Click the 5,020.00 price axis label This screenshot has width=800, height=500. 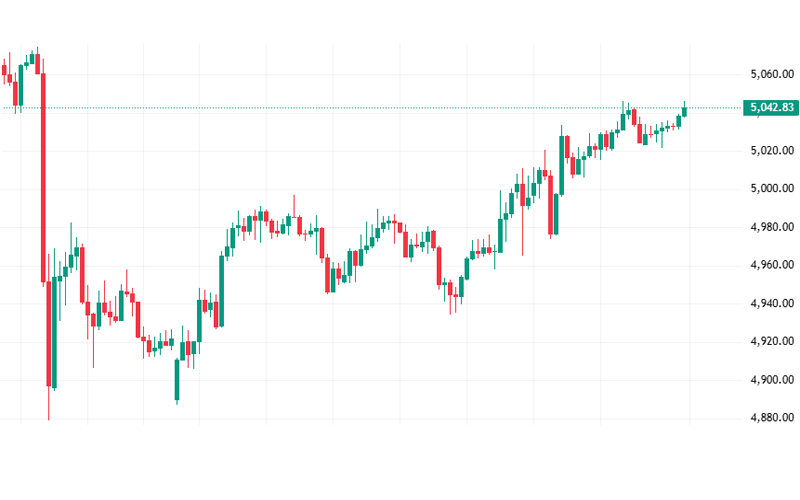tap(771, 150)
